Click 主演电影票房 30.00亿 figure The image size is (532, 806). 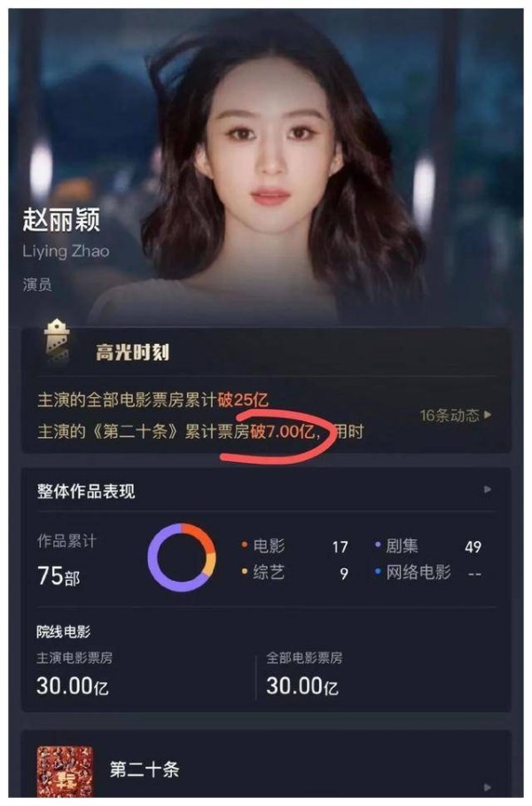pos(73,686)
